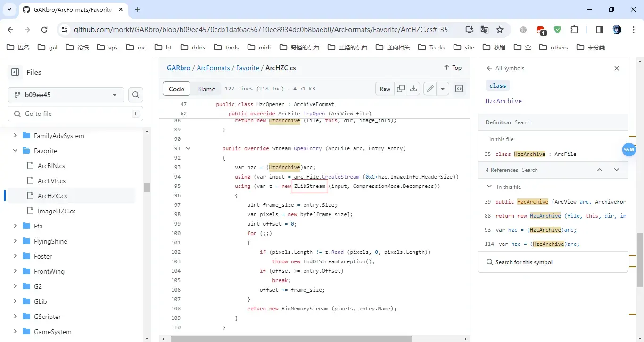Toggle browser side panel icon
Image resolution: width=644 pixels, height=342 pixels.
599,30
